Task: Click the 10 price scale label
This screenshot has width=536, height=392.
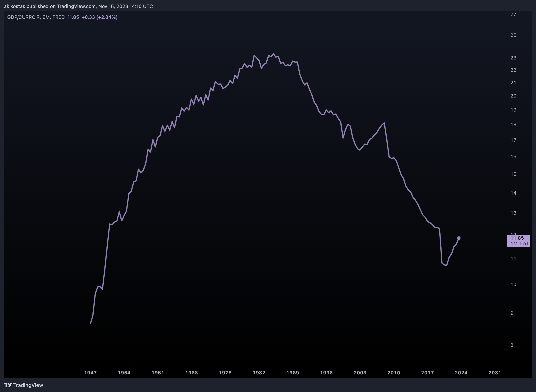Action: (x=513, y=284)
